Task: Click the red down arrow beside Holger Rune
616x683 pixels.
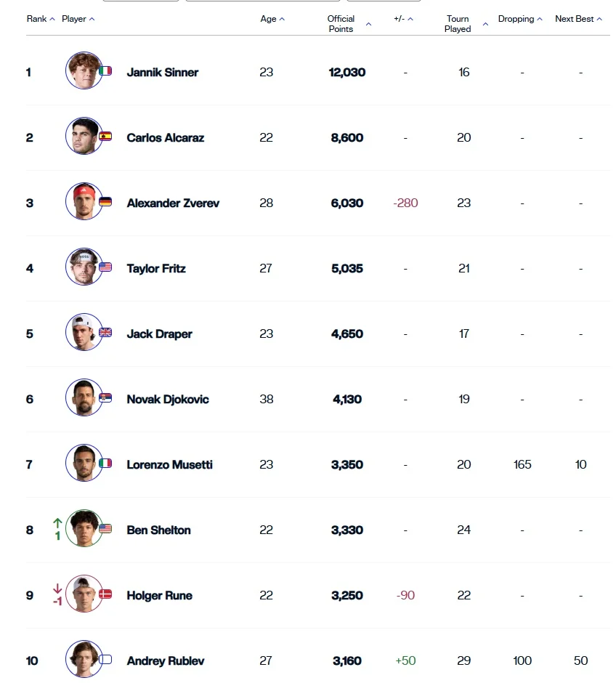Action: click(57, 589)
